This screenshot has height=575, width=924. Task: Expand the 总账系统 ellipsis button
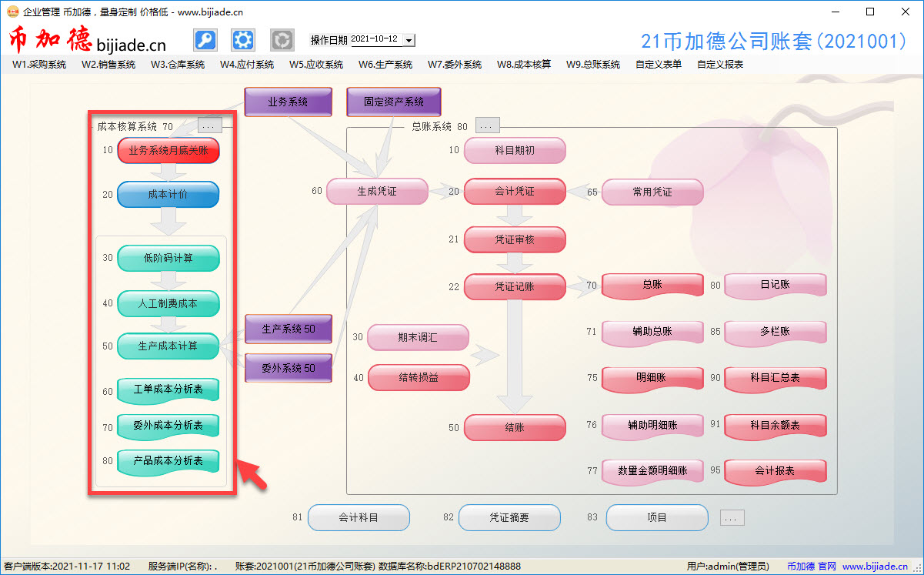point(488,125)
